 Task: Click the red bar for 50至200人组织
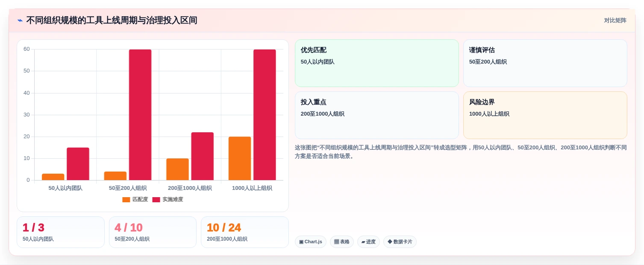(x=140, y=115)
